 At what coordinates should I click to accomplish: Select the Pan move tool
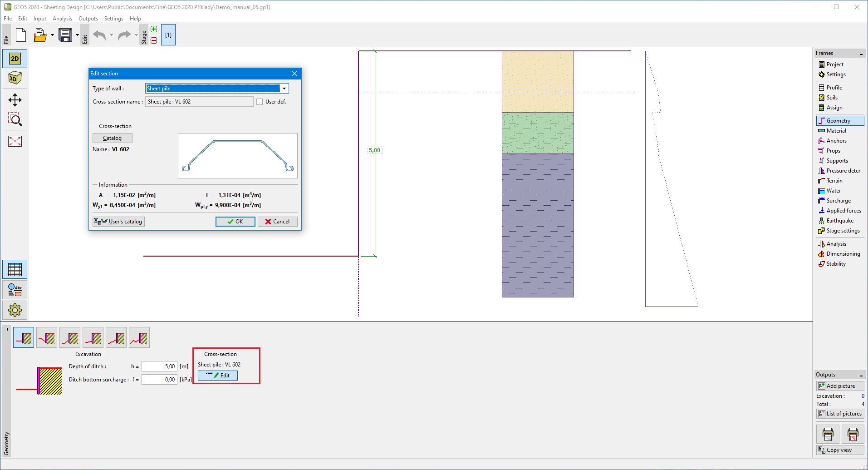[x=15, y=100]
